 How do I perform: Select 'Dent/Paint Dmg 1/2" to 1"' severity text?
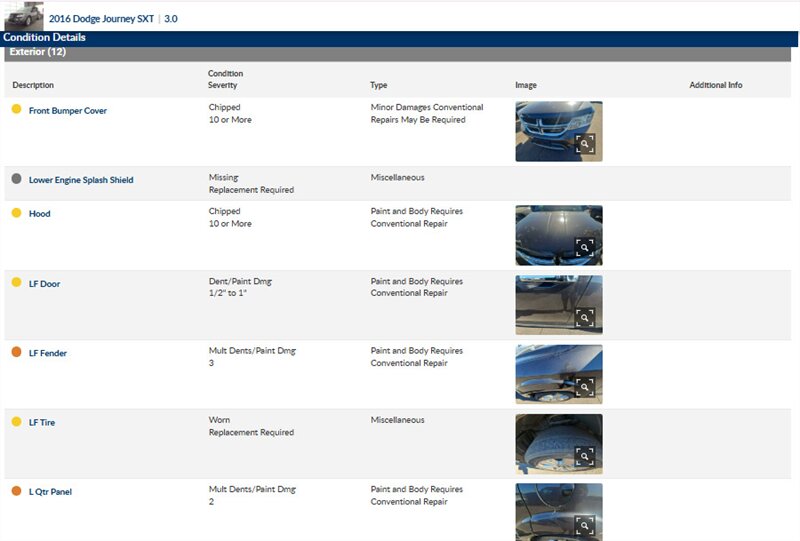240,287
